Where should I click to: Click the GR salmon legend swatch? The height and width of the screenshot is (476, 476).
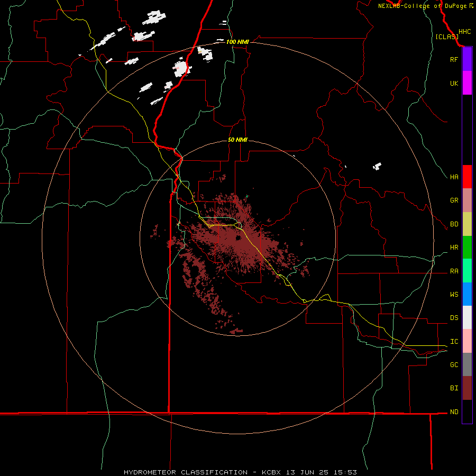(467, 200)
